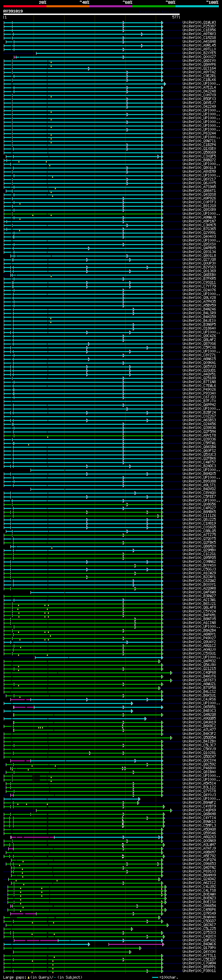Open hit UniRef100_C1C2G1
Screen dimensions: 222x980
[199, 554]
